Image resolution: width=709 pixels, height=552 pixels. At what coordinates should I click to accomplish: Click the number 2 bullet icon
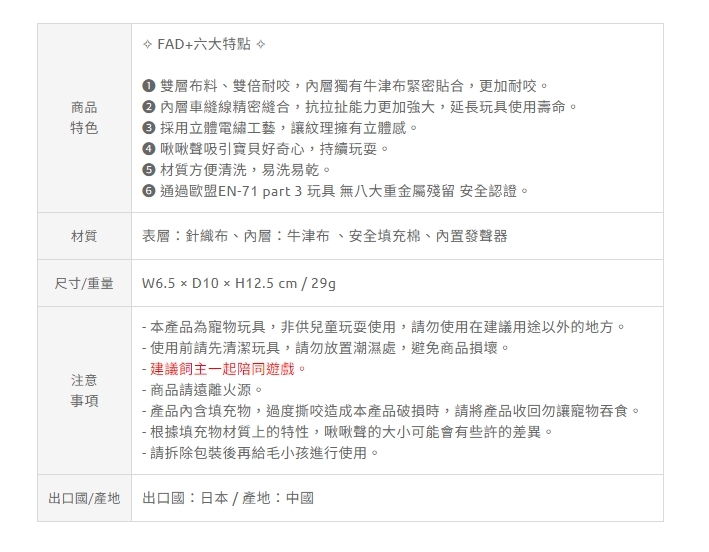[149, 107]
